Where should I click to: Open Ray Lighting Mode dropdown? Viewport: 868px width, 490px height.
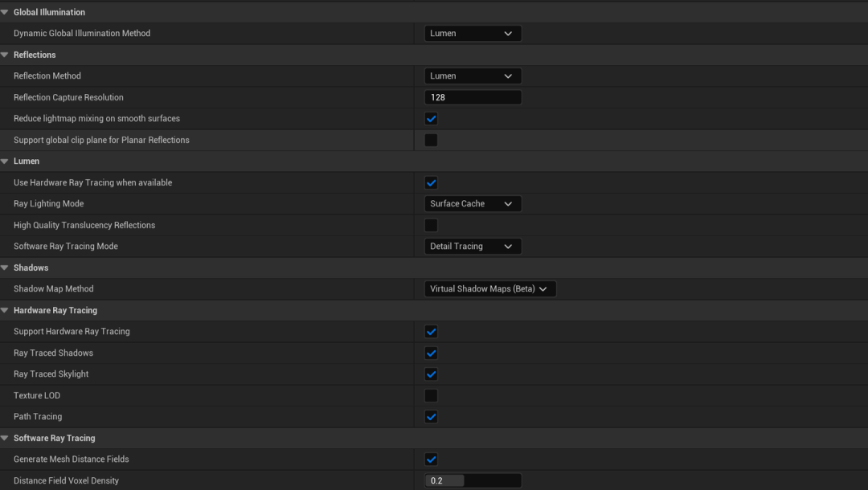pos(473,203)
